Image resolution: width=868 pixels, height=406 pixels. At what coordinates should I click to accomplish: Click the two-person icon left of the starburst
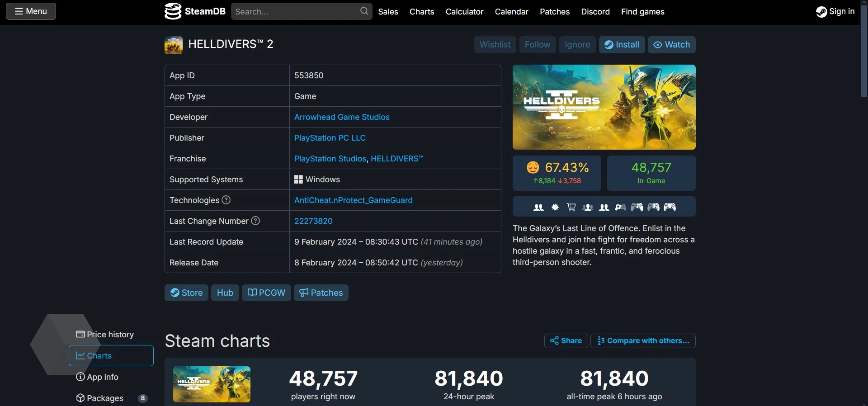click(x=538, y=208)
